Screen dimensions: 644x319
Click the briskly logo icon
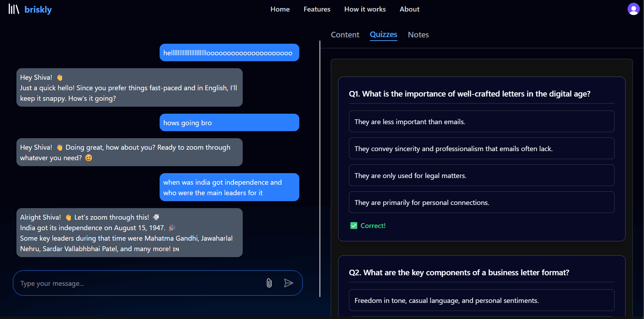pyautogui.click(x=14, y=9)
